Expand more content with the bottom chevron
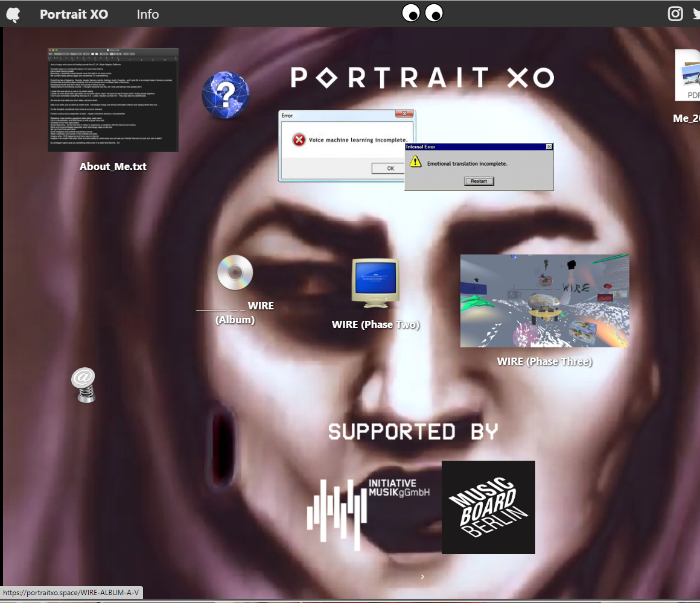700x603 pixels. coord(422,576)
